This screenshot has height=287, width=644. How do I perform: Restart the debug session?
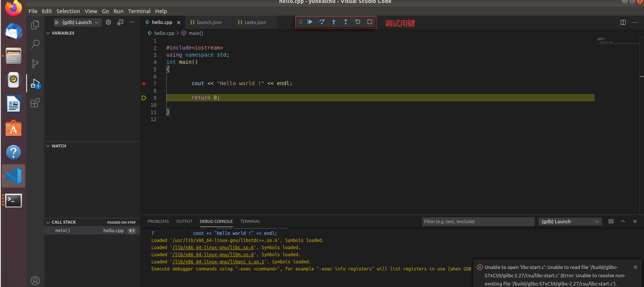point(358,22)
